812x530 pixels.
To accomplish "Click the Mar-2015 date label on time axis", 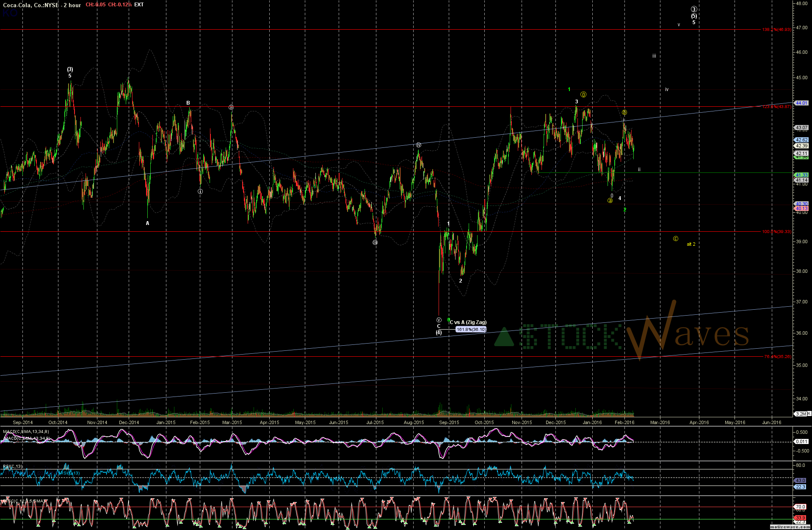I will click(232, 422).
